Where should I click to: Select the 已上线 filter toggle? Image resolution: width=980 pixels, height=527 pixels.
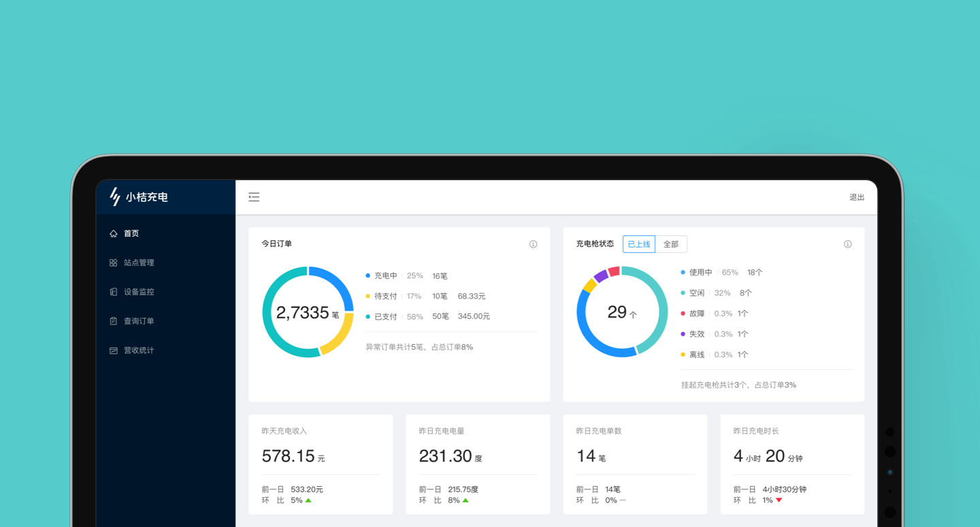[x=638, y=244]
